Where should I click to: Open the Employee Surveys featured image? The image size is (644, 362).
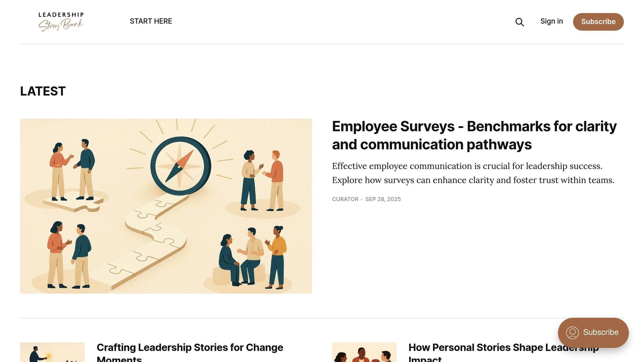166,206
